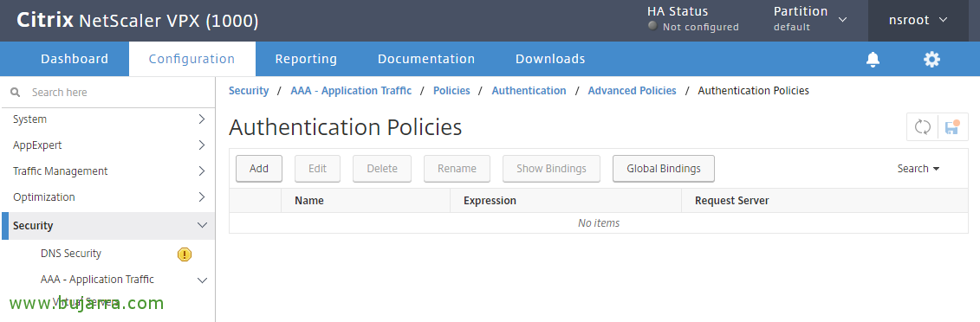
Task: Click the refresh icon
Action: [x=923, y=127]
